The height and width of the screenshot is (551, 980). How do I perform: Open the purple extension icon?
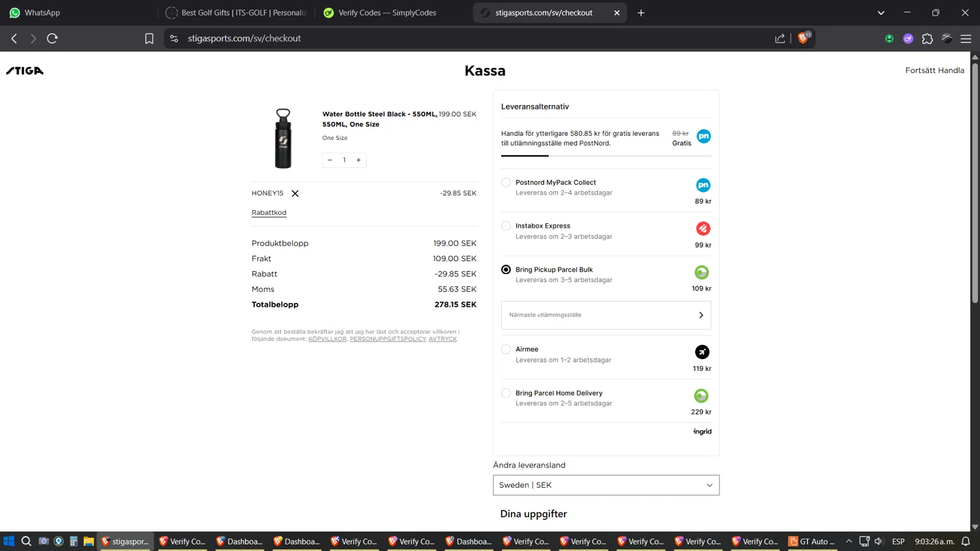[x=908, y=39]
